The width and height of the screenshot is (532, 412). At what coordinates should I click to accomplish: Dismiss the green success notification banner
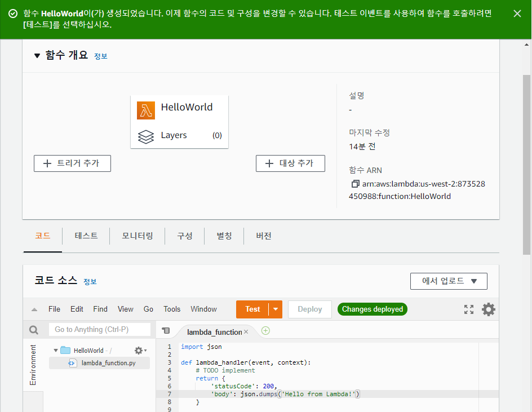pos(517,14)
